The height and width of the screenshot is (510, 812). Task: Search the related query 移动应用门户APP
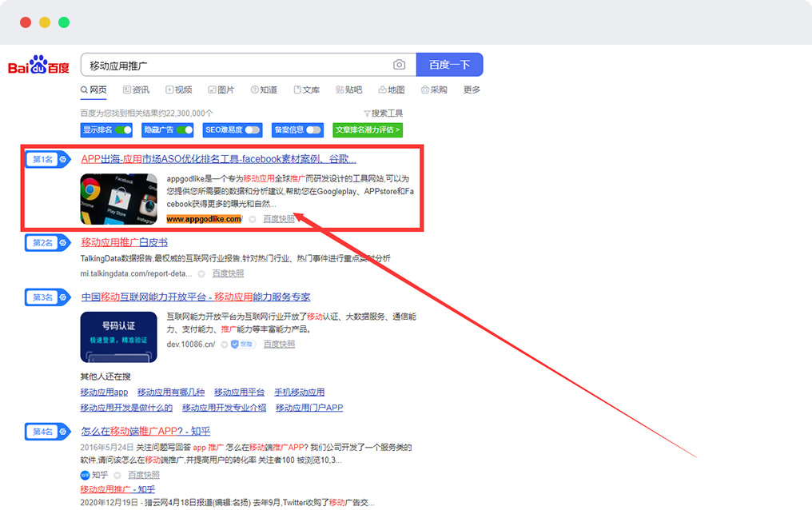tap(309, 408)
